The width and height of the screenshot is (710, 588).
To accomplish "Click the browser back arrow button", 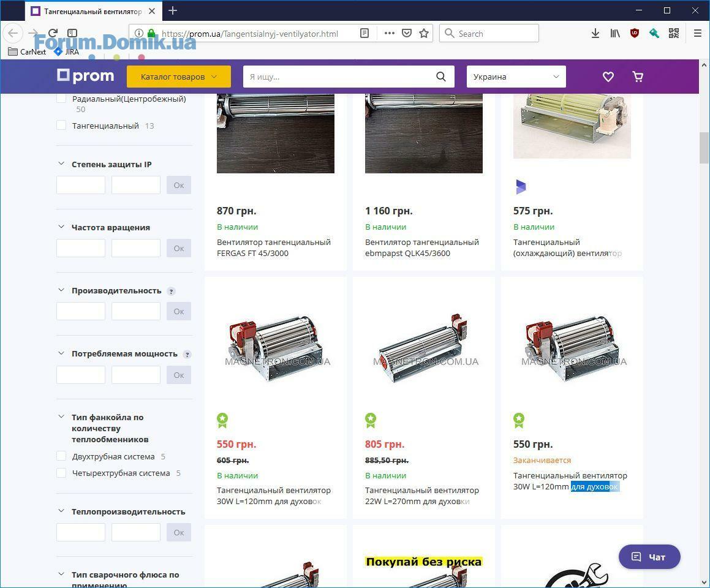I will [13, 33].
